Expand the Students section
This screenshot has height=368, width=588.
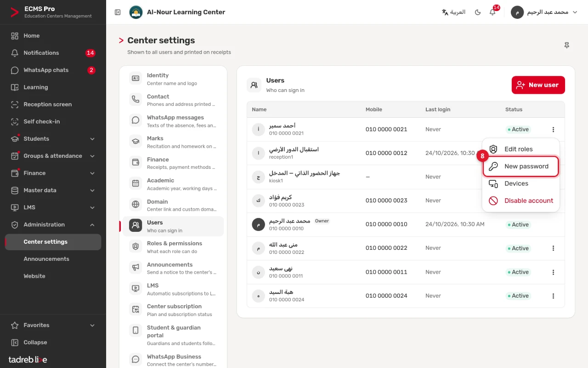point(53,138)
